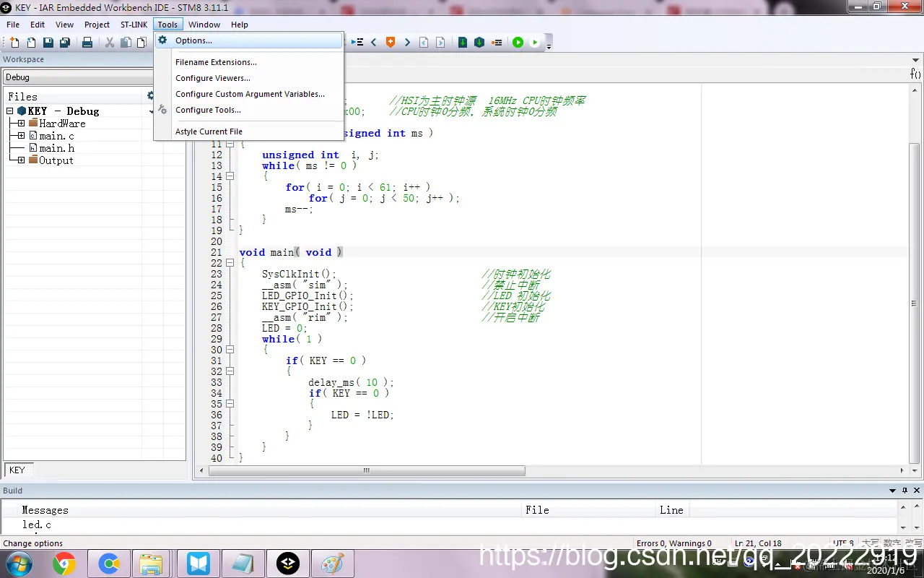Click the green Download and Debug button
Image resolution: width=924 pixels, height=578 pixels.
(x=518, y=42)
